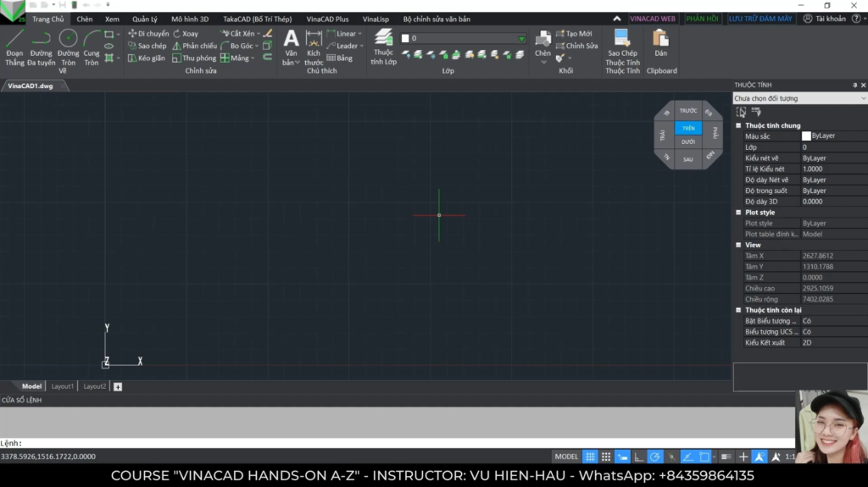Open the Chèn ribbon tab
This screenshot has width=868, height=487.
coord(85,19)
